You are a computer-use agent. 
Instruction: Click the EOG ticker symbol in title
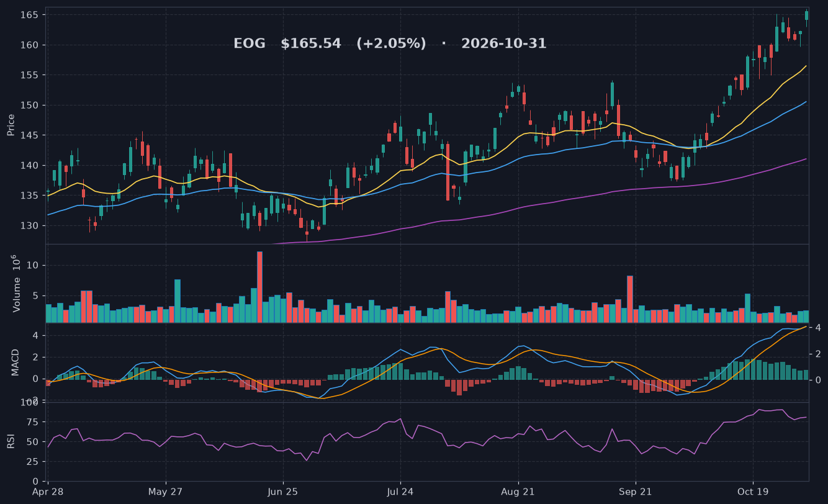point(249,44)
